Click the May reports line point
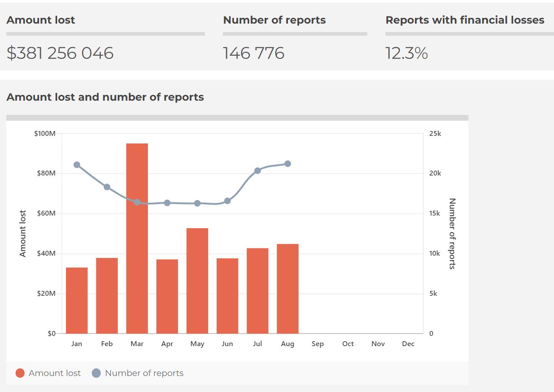 197,204
